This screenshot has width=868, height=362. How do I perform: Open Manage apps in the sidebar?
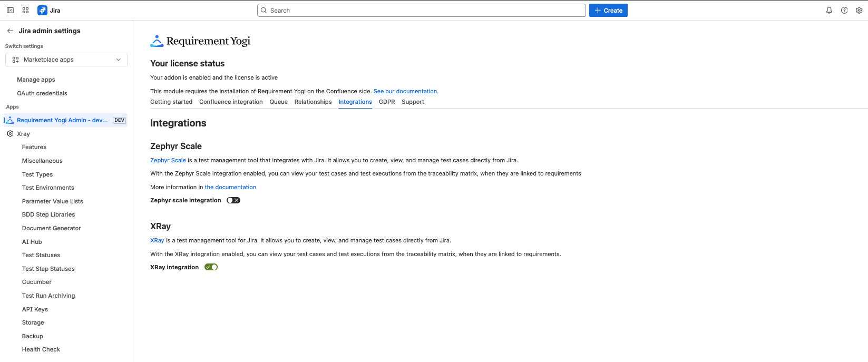click(36, 80)
